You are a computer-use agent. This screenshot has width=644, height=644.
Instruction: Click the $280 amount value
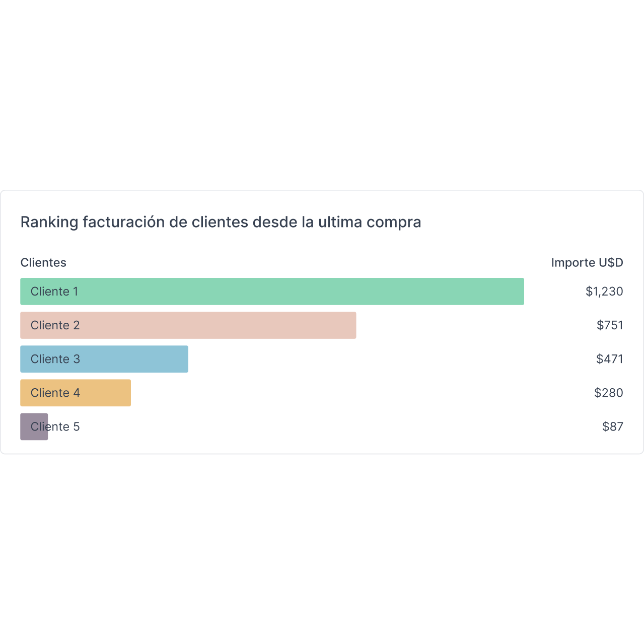pyautogui.click(x=608, y=393)
